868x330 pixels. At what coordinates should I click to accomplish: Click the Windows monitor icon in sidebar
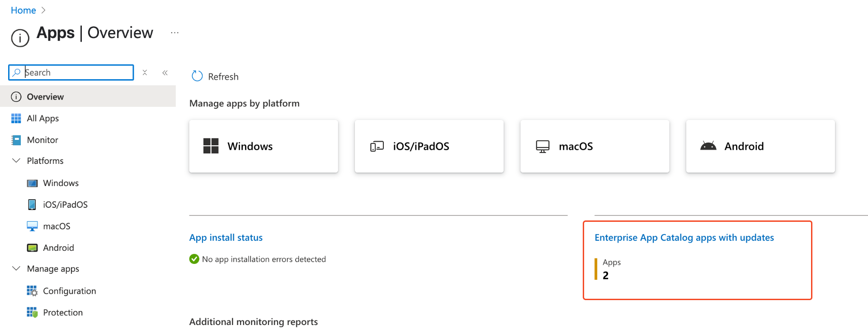pos(32,183)
